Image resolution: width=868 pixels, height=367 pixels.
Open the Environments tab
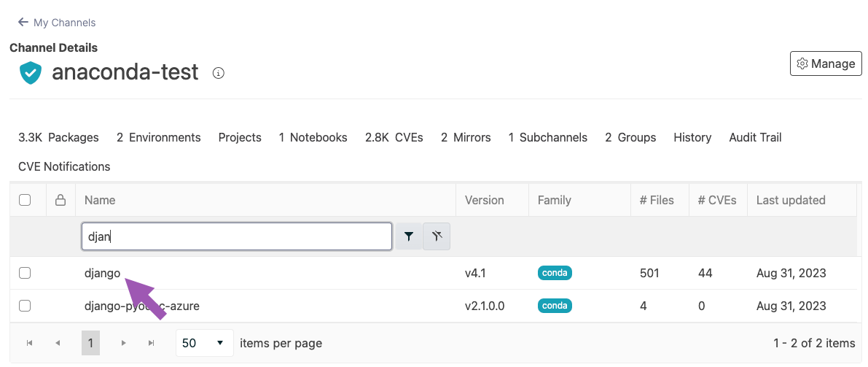point(158,137)
